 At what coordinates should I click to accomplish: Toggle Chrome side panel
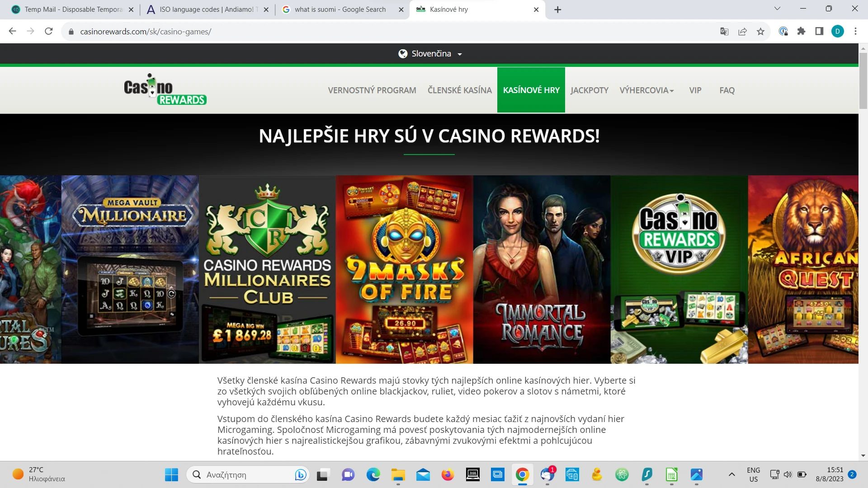click(x=819, y=31)
